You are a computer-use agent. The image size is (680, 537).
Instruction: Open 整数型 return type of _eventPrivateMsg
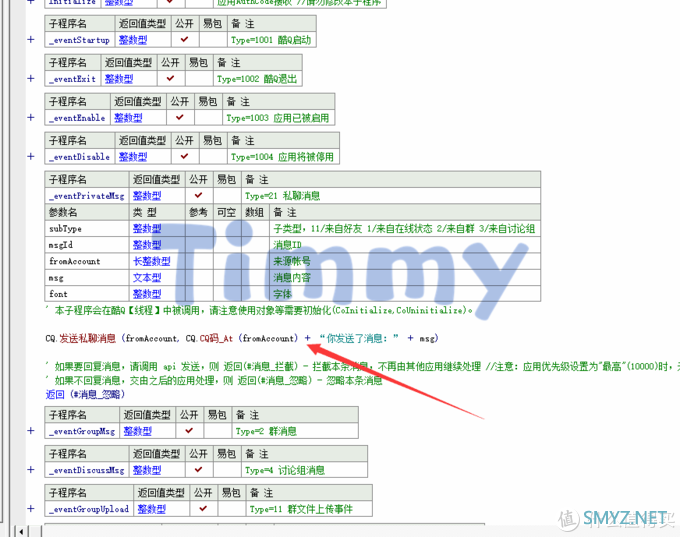pos(147,196)
